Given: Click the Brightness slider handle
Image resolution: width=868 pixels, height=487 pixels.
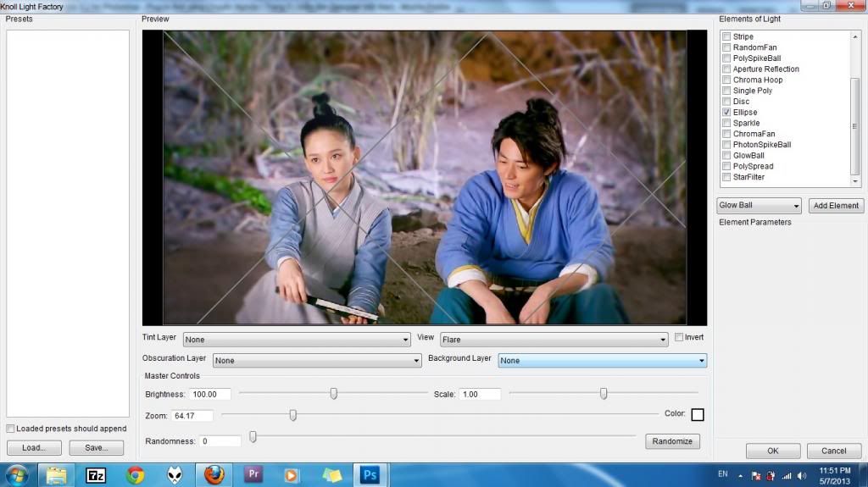Looking at the screenshot, I should coord(333,394).
